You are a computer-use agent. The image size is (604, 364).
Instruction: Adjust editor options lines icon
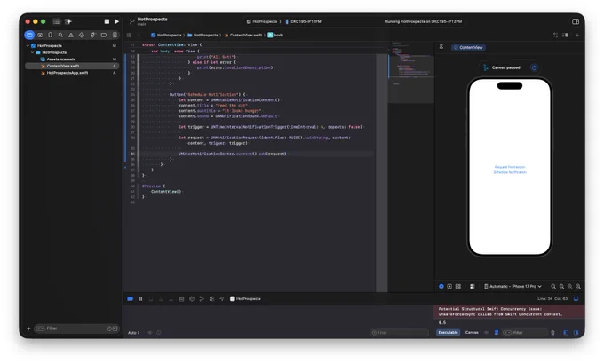(x=566, y=35)
